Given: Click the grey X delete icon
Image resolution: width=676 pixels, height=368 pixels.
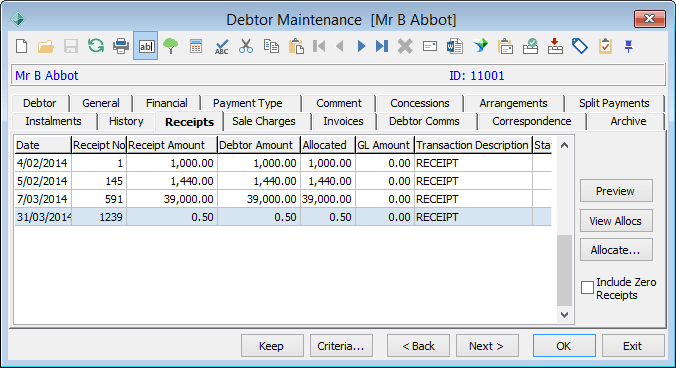Looking at the screenshot, I should pos(405,46).
